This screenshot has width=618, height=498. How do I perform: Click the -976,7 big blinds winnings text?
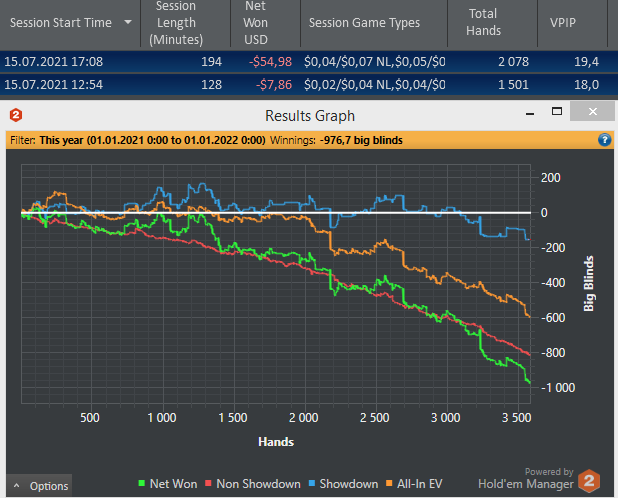pos(361,140)
